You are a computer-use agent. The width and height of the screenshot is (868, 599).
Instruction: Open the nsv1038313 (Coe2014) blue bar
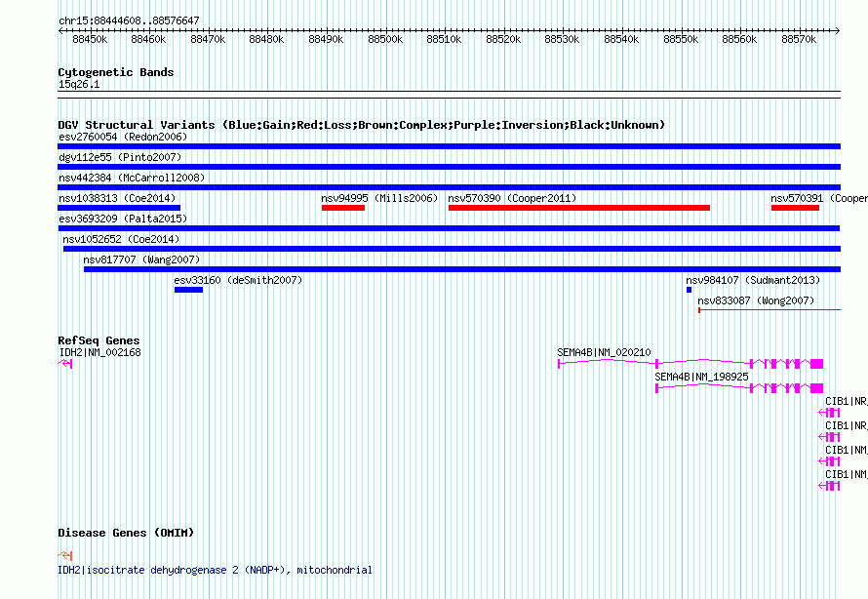(x=119, y=208)
